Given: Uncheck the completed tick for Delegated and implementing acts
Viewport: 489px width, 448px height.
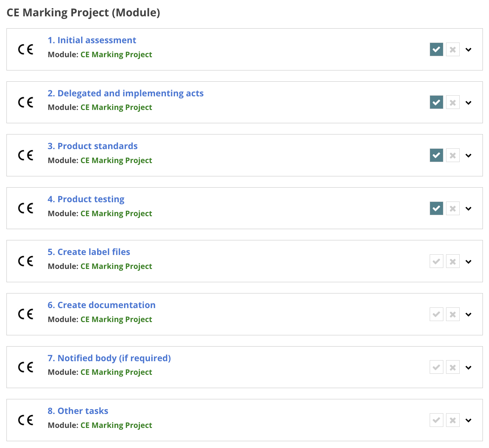Looking at the screenshot, I should click(x=437, y=102).
